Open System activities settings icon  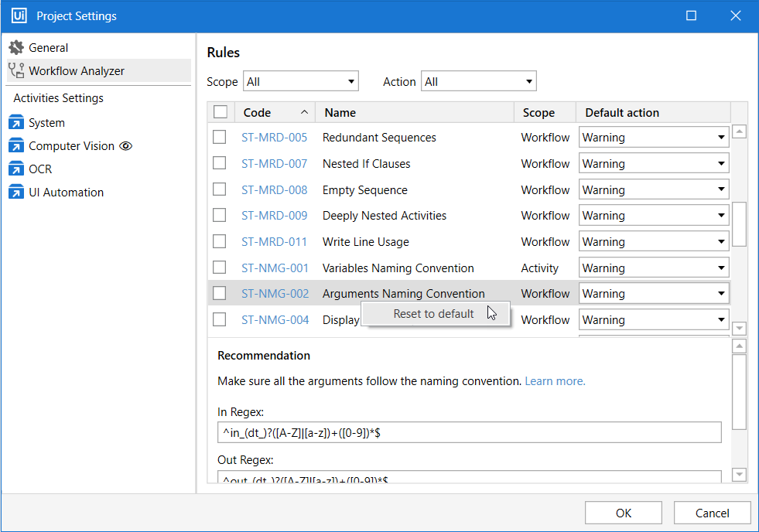(x=16, y=123)
